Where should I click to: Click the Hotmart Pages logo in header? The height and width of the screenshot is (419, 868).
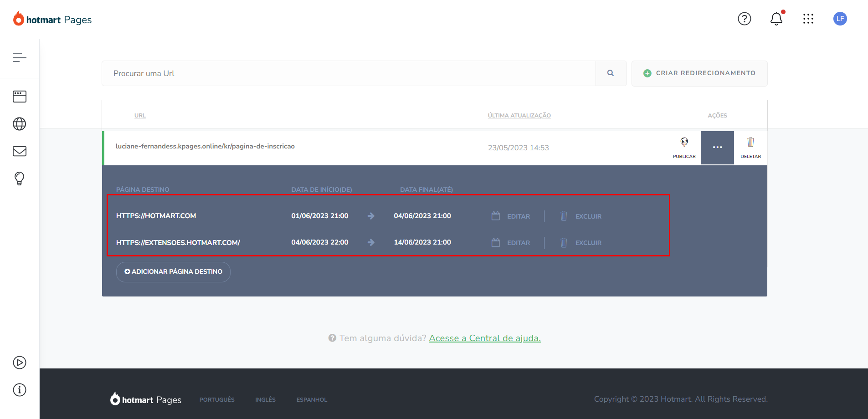click(52, 19)
